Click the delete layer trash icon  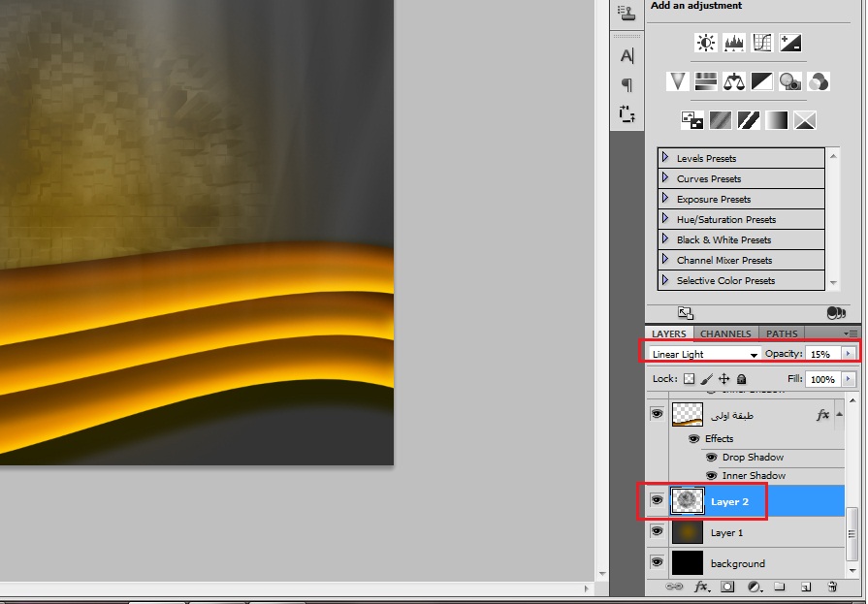[831, 587]
